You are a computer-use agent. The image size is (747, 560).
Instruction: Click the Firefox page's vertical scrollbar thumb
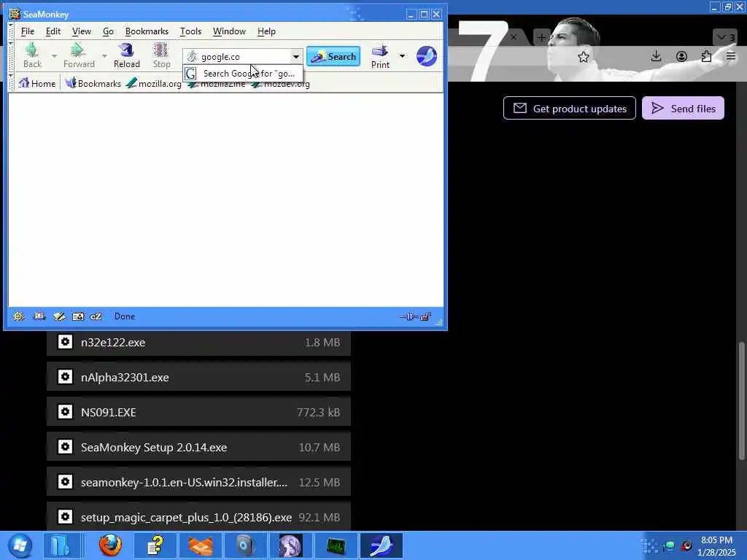[x=741, y=401]
